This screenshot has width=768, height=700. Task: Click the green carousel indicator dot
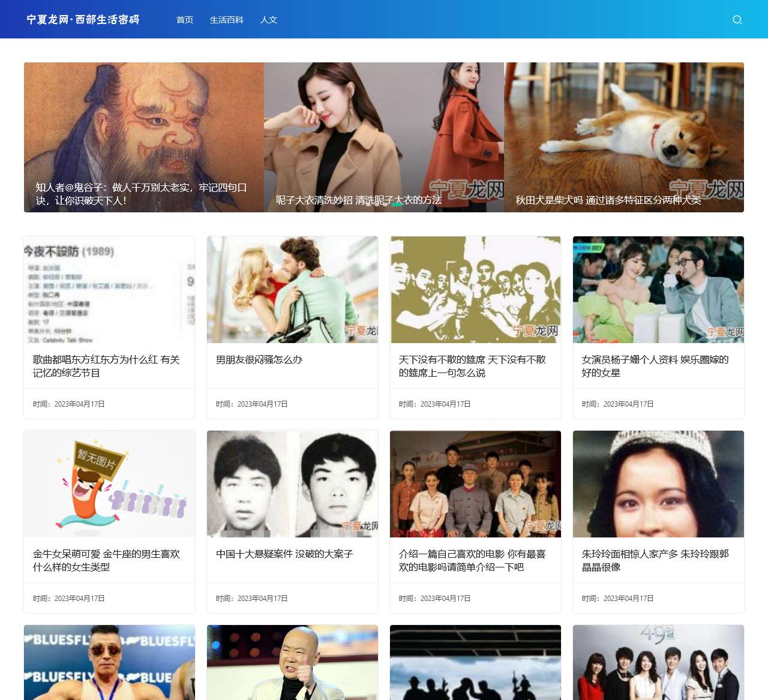click(397, 205)
